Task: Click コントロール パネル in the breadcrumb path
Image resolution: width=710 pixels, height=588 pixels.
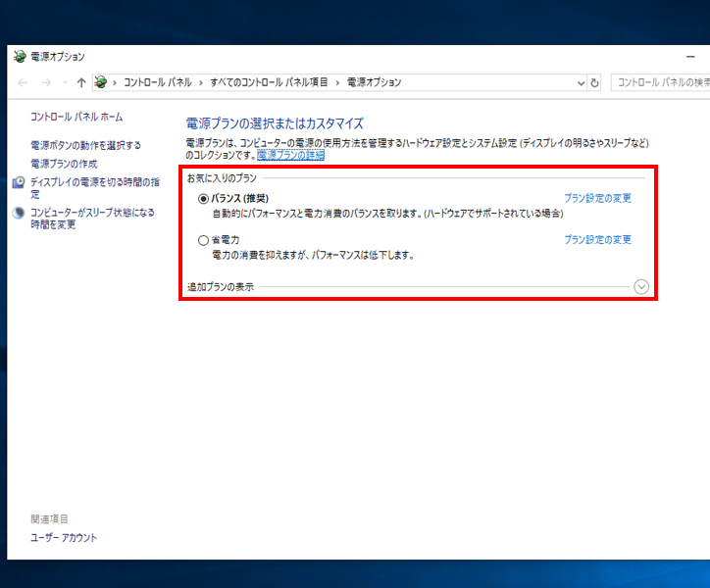Action: [157, 83]
